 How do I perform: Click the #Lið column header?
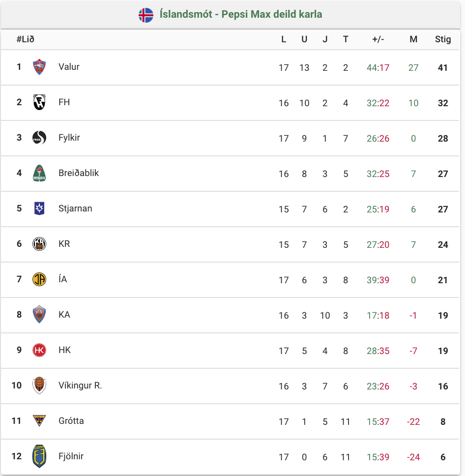25,39
